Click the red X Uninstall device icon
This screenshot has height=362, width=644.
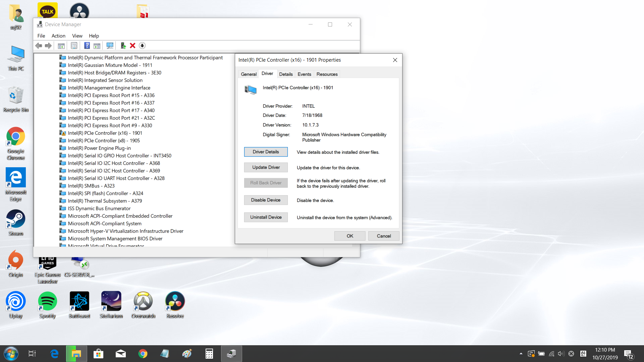click(x=132, y=46)
